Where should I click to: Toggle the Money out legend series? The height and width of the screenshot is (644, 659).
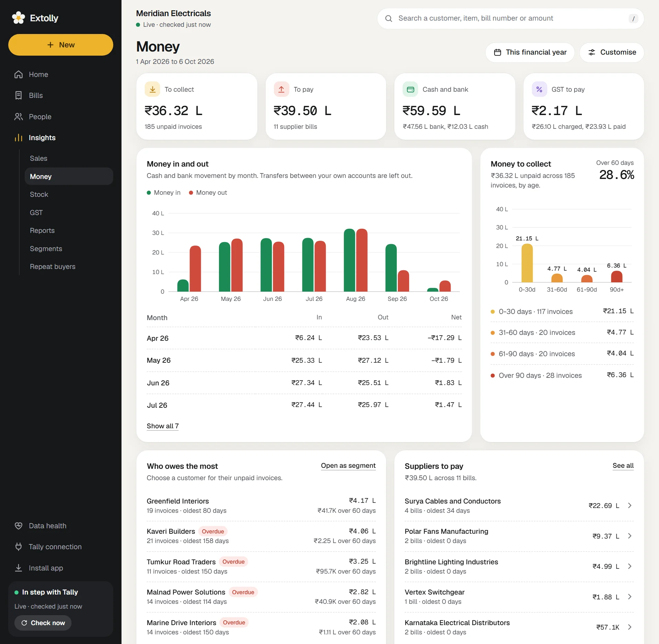pyautogui.click(x=208, y=193)
